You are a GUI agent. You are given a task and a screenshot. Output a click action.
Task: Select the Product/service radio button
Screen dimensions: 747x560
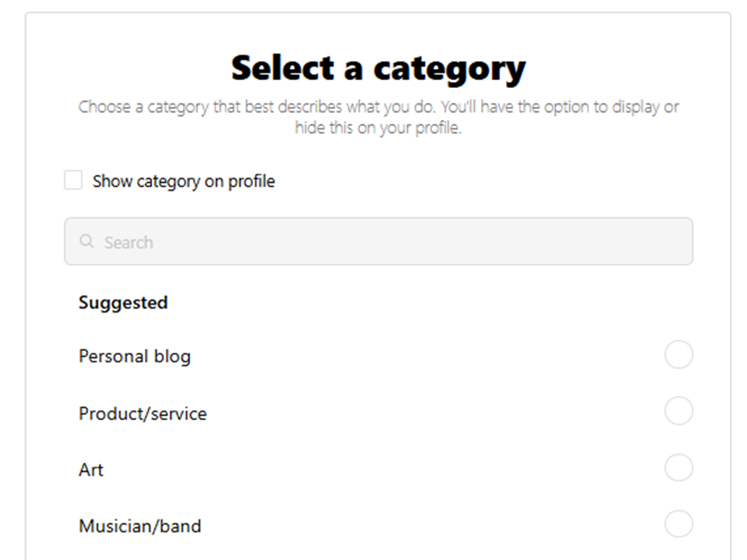(x=679, y=411)
